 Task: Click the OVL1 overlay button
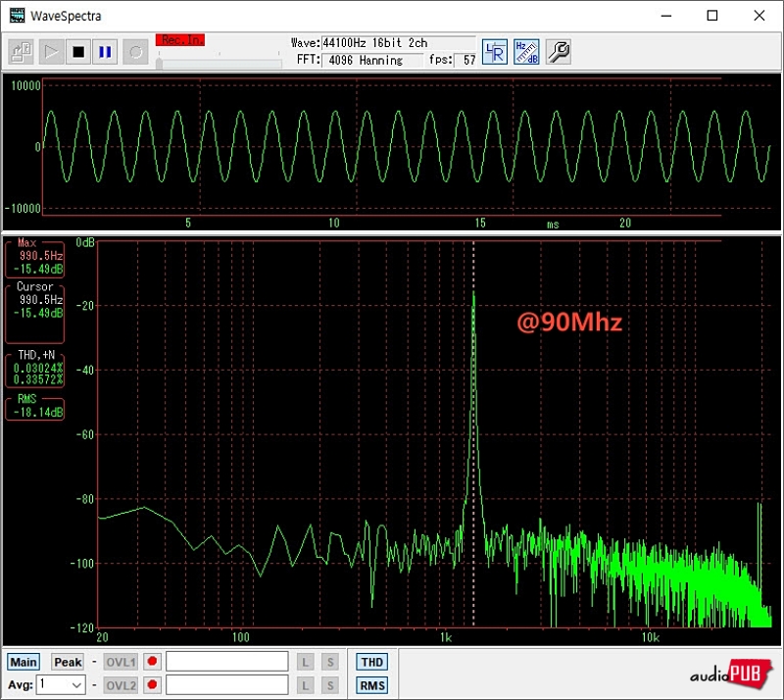pos(121,662)
